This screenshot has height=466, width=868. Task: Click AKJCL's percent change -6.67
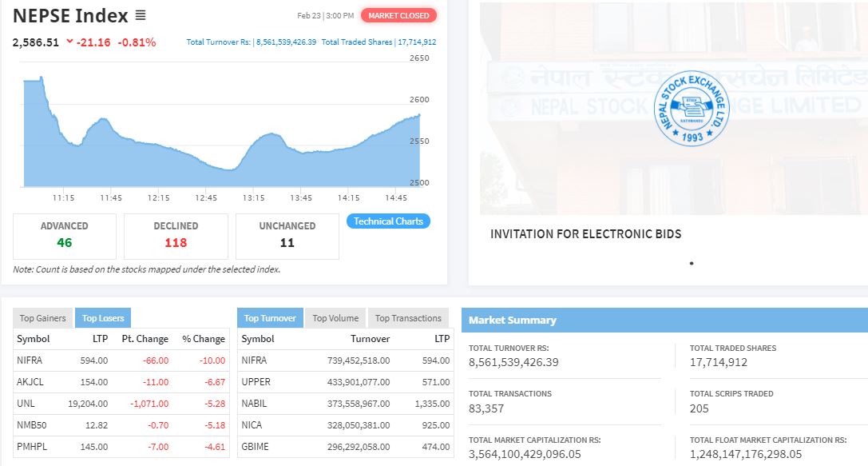point(215,382)
